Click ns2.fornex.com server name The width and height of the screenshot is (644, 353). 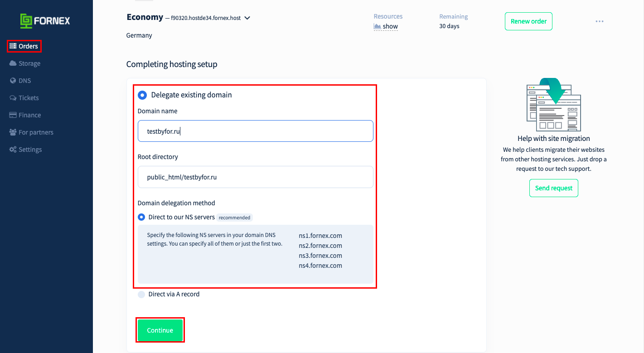coord(320,246)
